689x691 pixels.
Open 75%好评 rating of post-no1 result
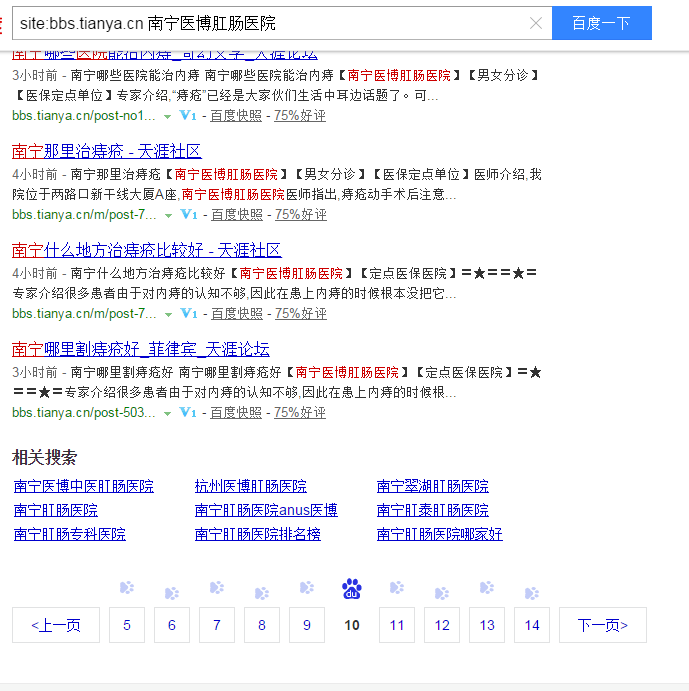point(300,115)
